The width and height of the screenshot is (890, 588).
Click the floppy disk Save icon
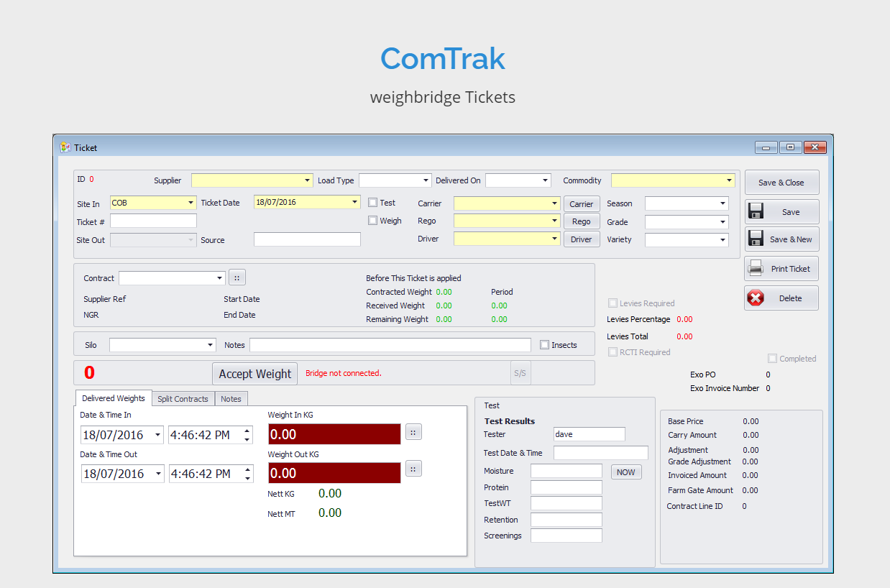tap(756, 211)
